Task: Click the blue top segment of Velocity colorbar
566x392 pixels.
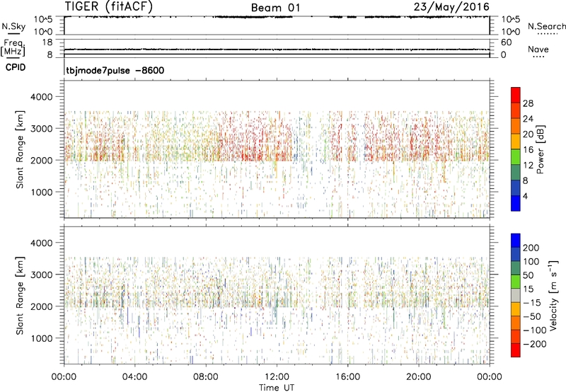Action: click(516, 241)
